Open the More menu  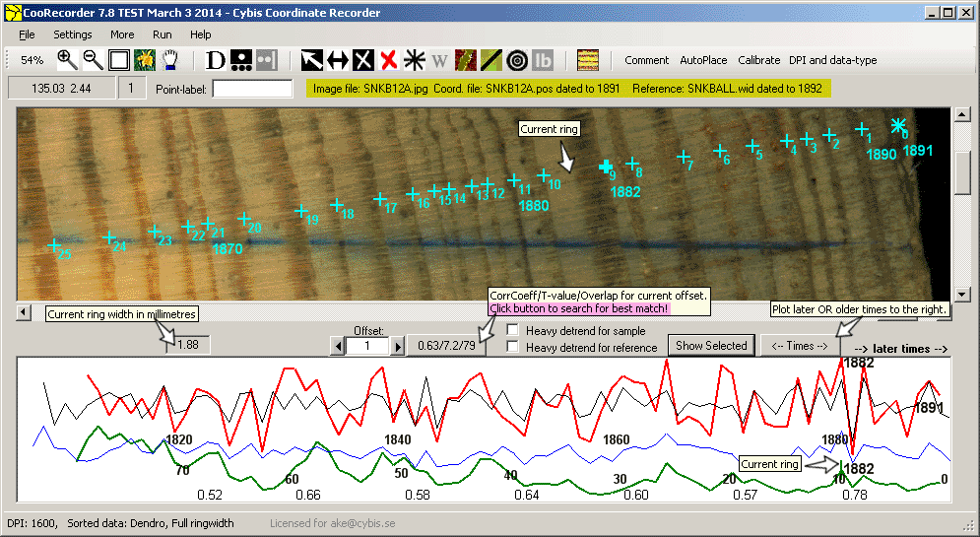122,34
